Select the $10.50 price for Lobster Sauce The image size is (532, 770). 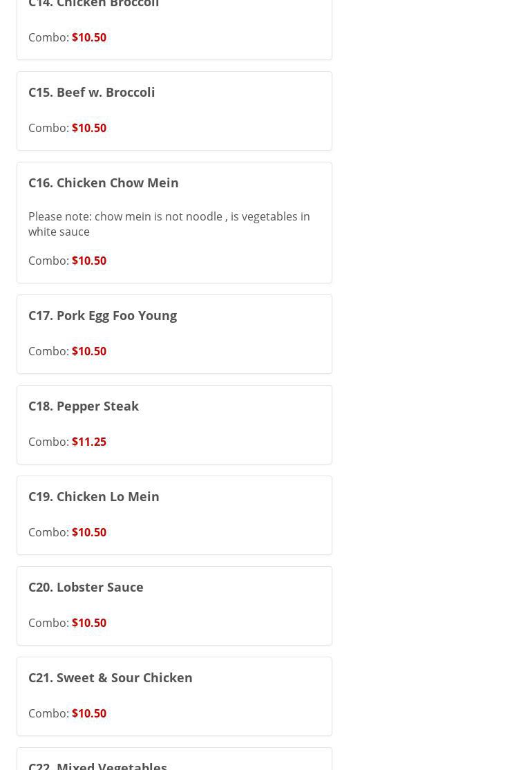click(89, 623)
